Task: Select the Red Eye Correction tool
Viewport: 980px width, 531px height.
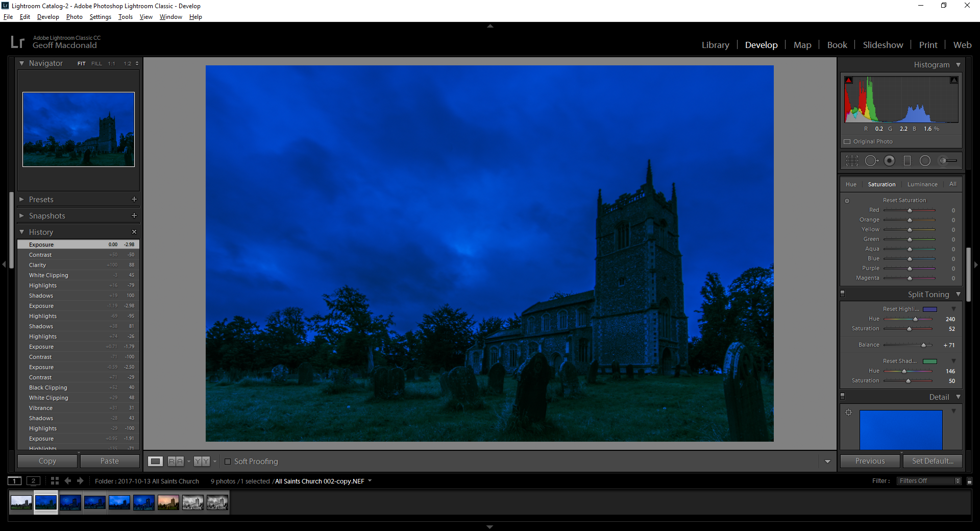Action: (x=890, y=161)
